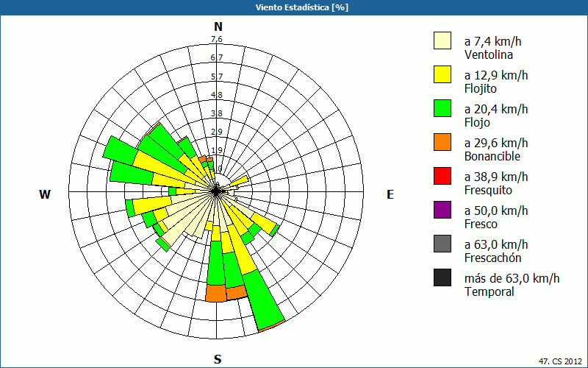This screenshot has height=368, width=588.
Task: Click the 'Ventolina' legend label
Action: 489,54
